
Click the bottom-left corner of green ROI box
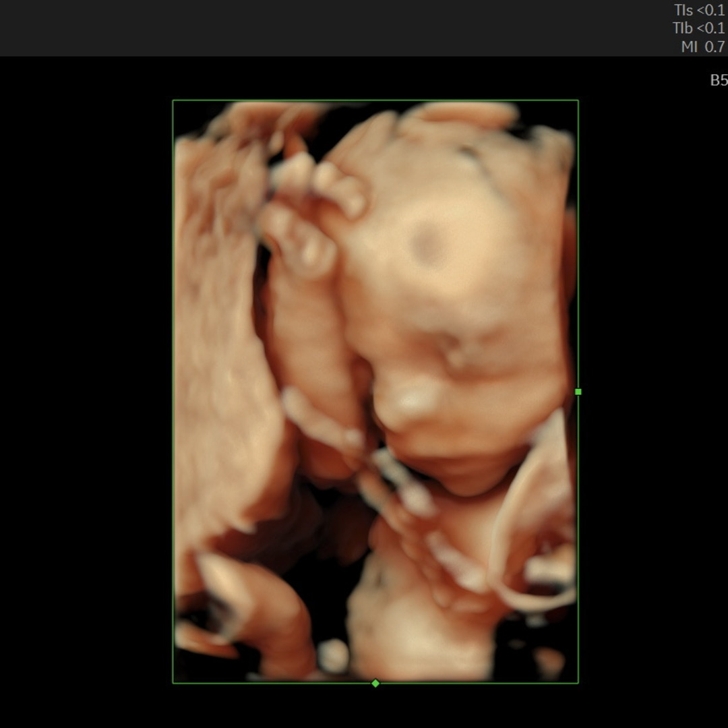tap(173, 683)
